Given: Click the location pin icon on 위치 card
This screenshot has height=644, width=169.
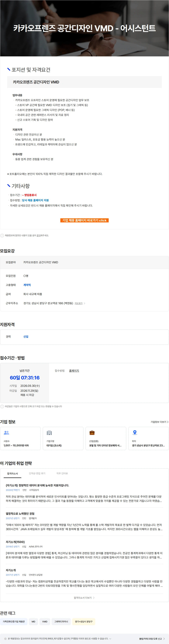Looking at the screenshot, I should [135, 433].
